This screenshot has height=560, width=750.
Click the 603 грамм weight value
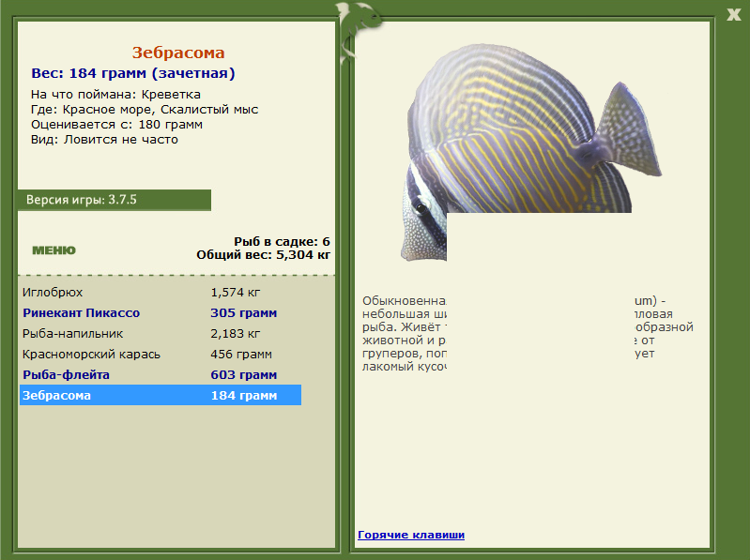tap(243, 374)
